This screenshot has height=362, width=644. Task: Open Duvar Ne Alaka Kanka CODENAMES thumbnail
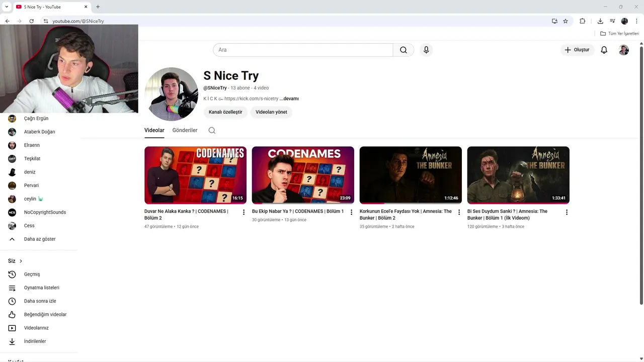(195, 175)
